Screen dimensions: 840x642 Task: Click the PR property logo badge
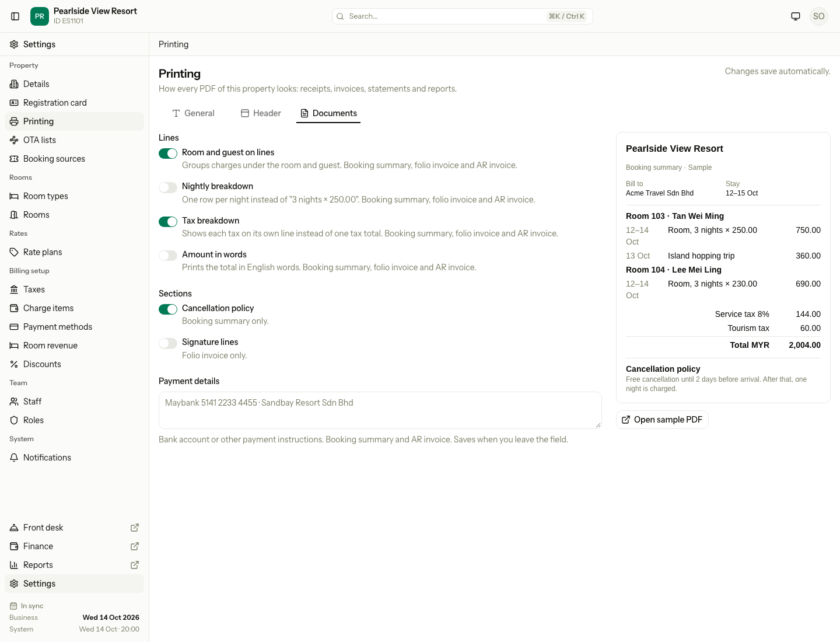40,16
